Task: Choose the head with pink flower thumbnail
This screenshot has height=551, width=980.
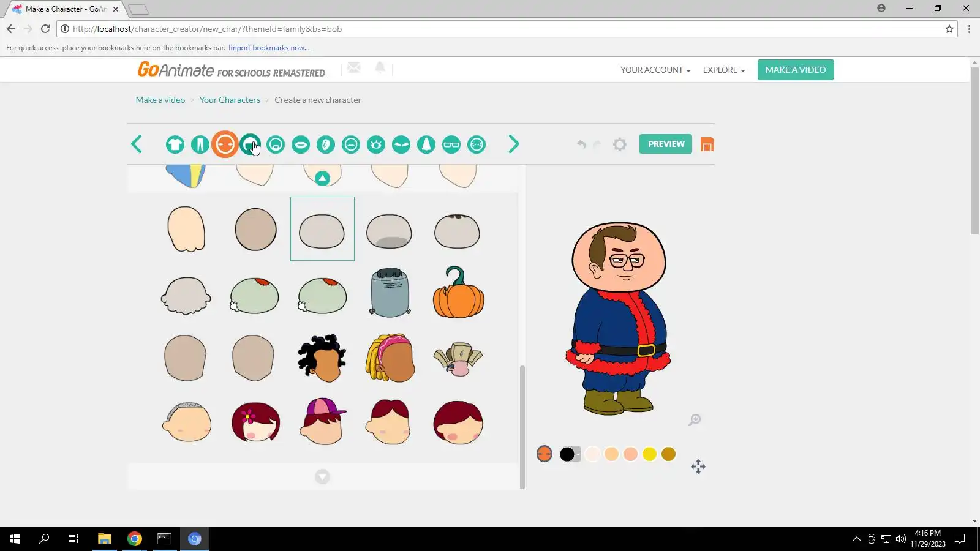Action: [255, 422]
